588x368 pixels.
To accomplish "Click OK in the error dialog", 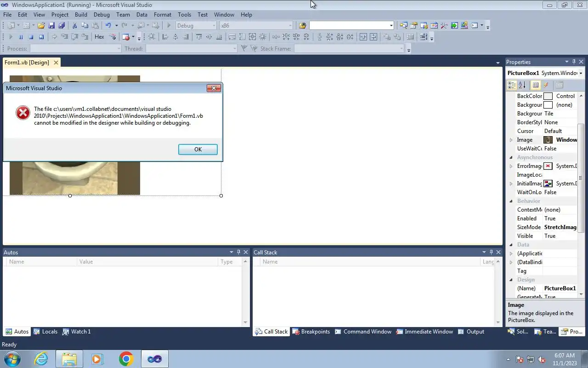I will [x=198, y=149].
